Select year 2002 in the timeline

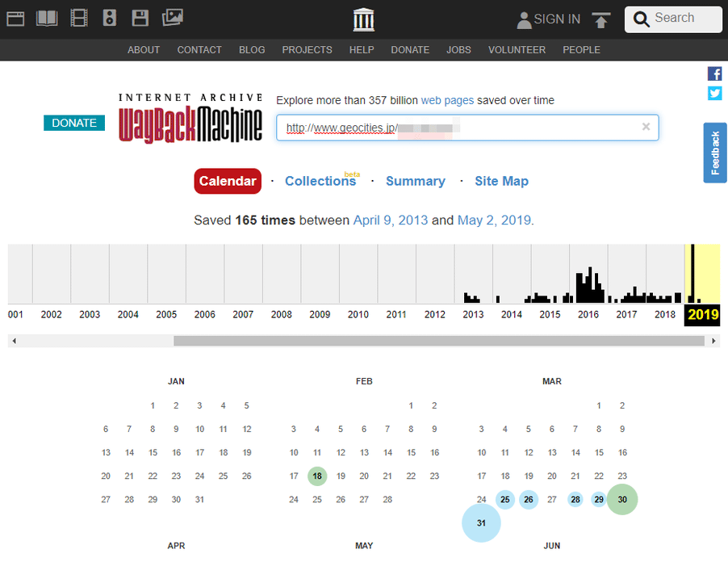(x=51, y=314)
